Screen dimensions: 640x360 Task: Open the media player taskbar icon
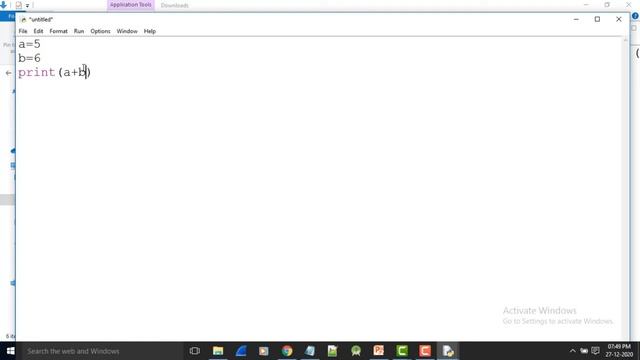tap(264, 351)
